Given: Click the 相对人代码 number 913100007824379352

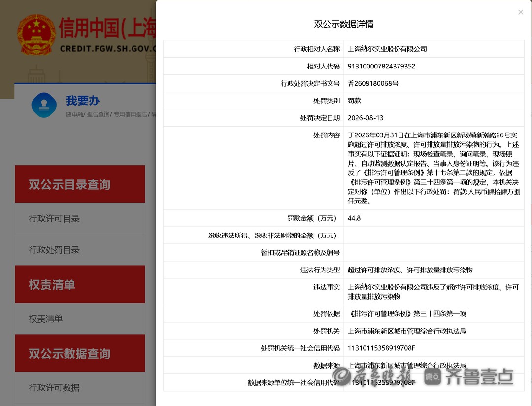Looking at the screenshot, I should point(381,66).
